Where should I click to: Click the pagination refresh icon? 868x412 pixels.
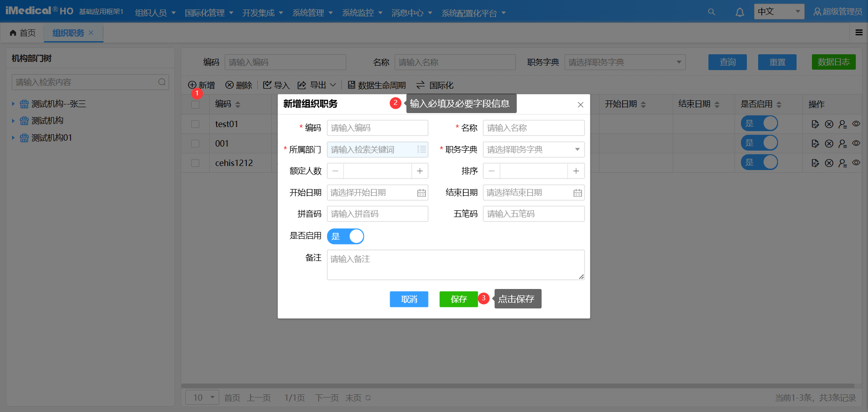click(x=368, y=398)
